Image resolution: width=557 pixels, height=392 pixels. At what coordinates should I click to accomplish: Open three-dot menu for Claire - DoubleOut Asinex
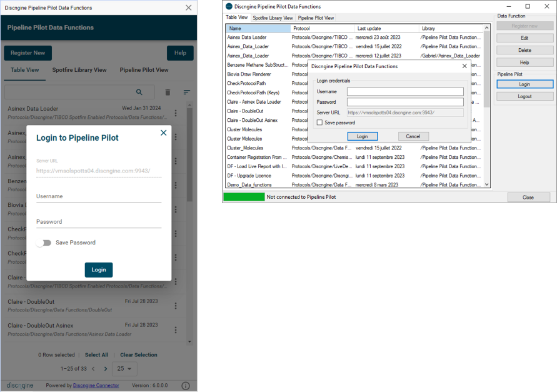click(176, 330)
